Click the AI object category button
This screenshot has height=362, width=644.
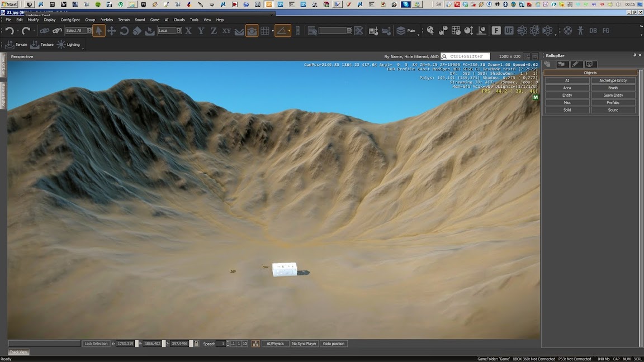[x=567, y=80]
